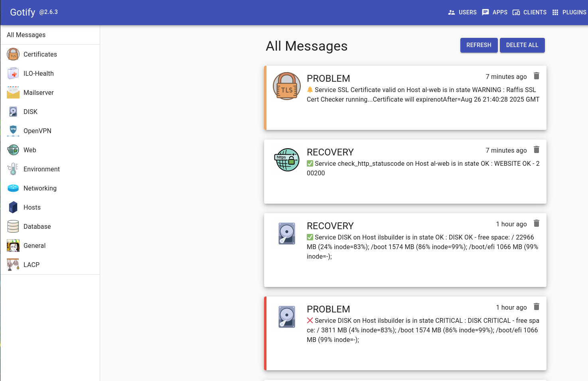Select All Messages in the sidebar
The image size is (588, 381).
coord(26,35)
